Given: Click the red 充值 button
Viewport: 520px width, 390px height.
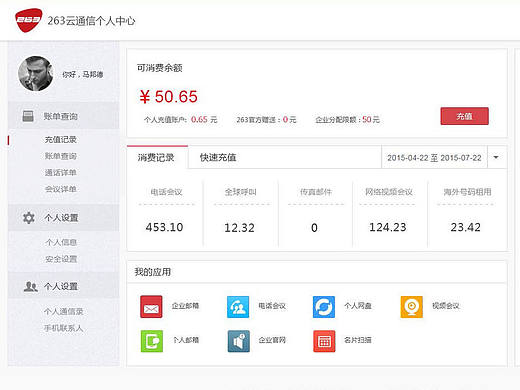Looking at the screenshot, I should (464, 116).
